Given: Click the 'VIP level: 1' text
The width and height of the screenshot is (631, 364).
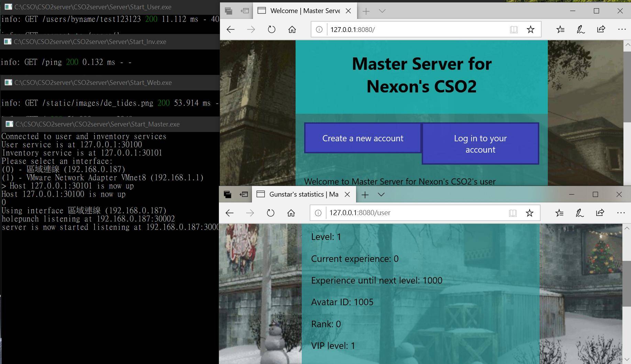Looking at the screenshot, I should tap(333, 346).
